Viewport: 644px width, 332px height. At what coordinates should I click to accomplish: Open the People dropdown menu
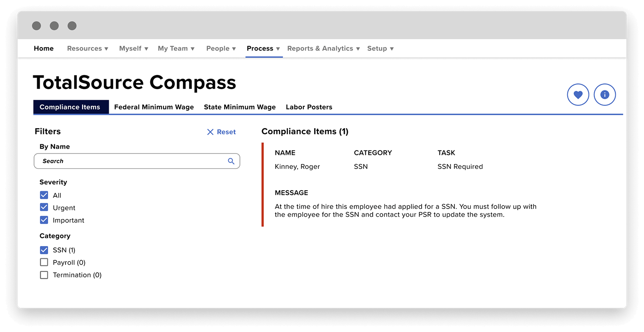point(221,48)
